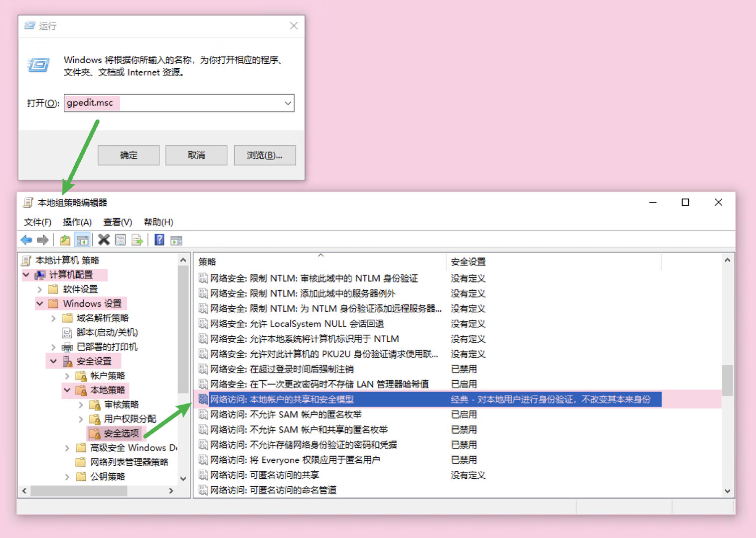Click the tree pane horizontal scrollbar thumb
Viewport: 756px width, 538px height.
[79, 491]
